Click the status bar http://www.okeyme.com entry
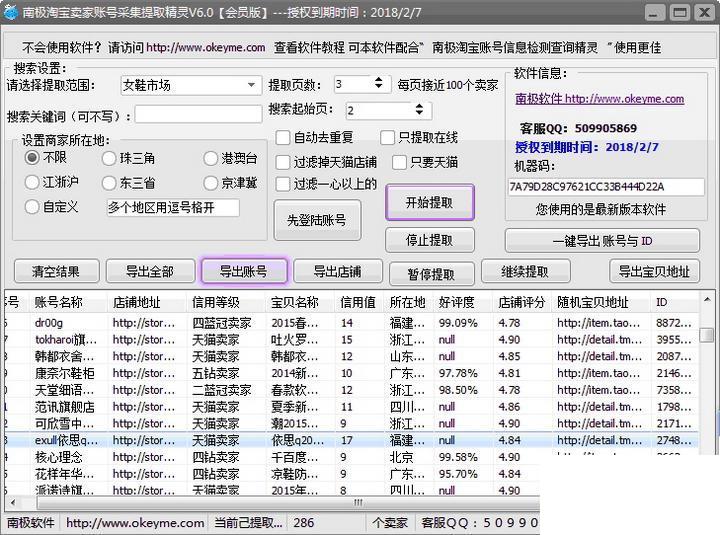 [x=135, y=523]
